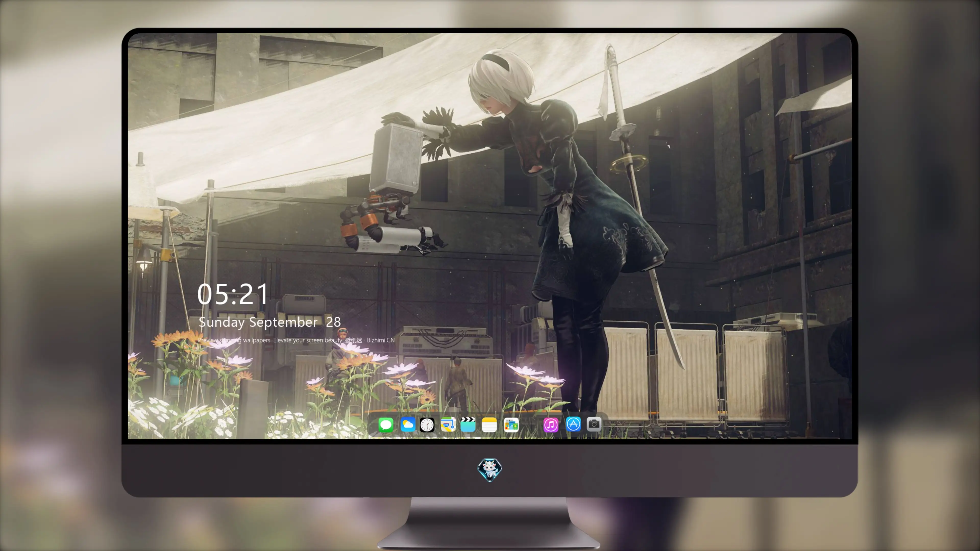Launch the Weather app from the dock
Screen dimensions: 980x551
408,424
